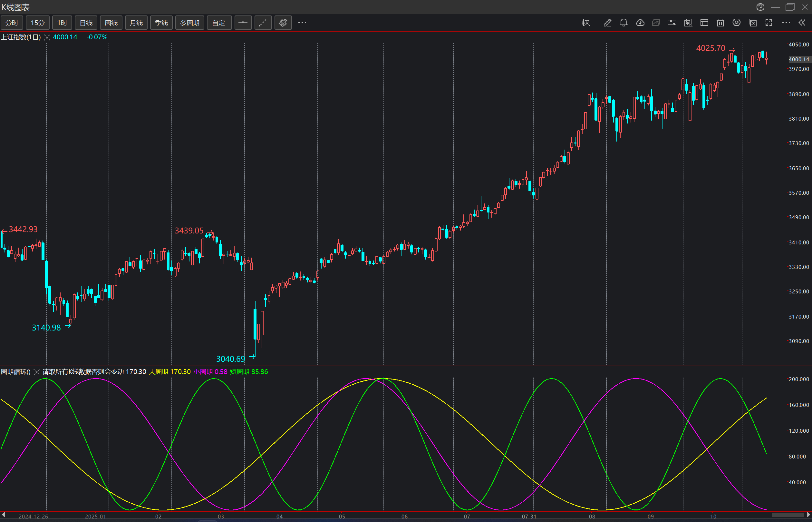Click the eraser clear drawings tool
Viewport: 812px width, 522px height.
click(x=283, y=23)
